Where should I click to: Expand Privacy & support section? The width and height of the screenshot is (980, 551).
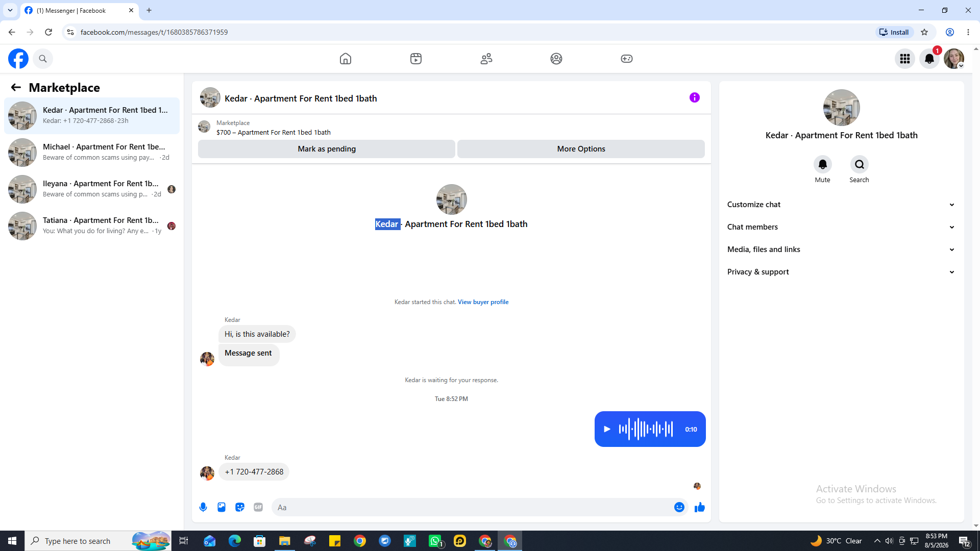tap(841, 272)
